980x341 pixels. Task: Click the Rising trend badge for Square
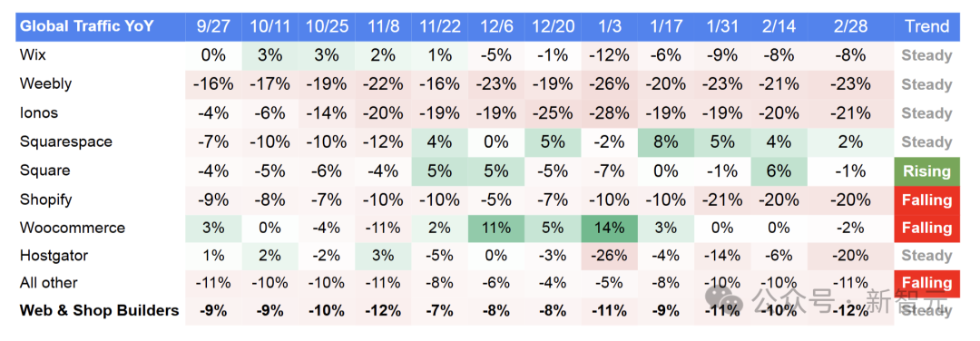(x=926, y=171)
